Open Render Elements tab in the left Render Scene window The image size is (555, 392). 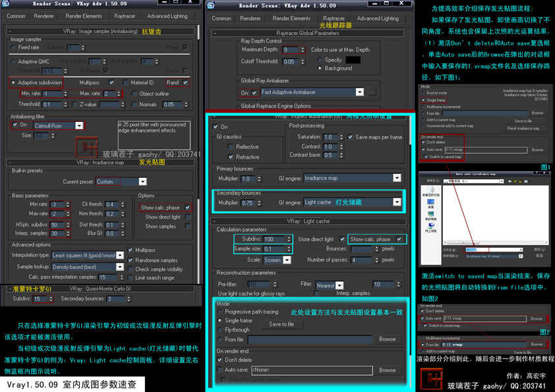84,16
